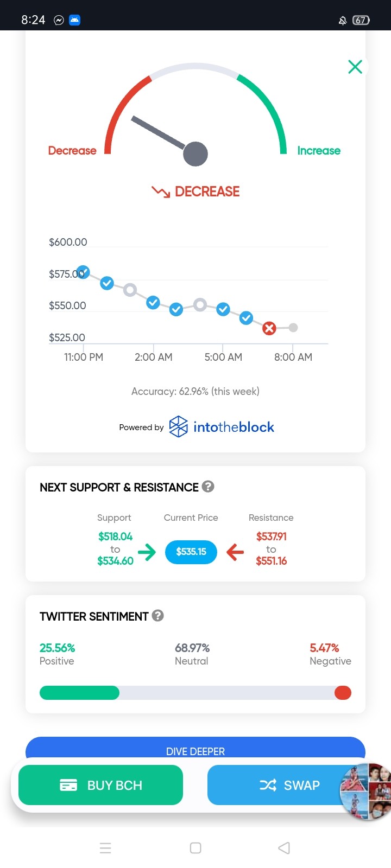Open recent apps menu navigation icon

coord(105,848)
